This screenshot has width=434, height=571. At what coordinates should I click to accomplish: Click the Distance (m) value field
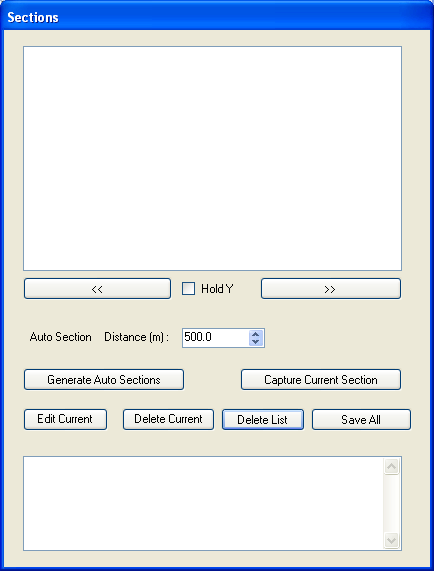coord(216,338)
